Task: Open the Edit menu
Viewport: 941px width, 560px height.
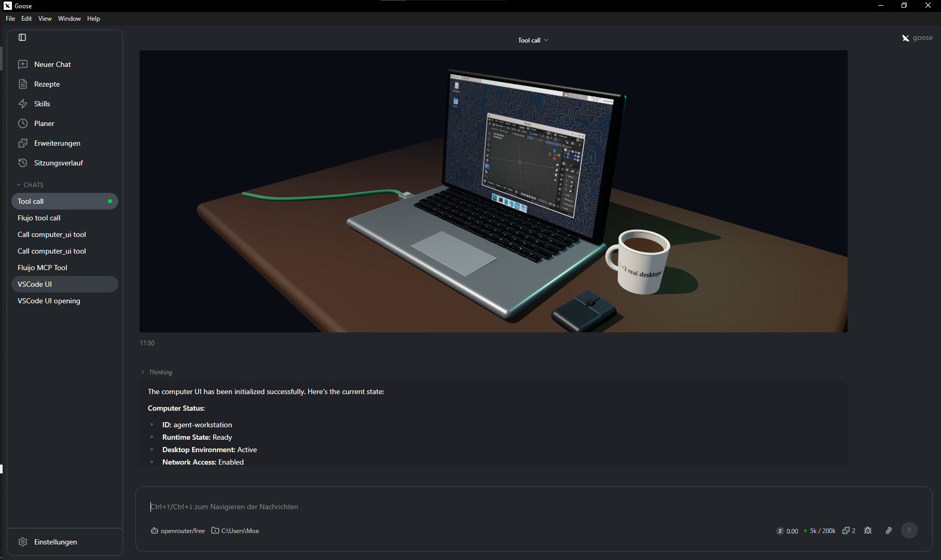Action: pyautogui.click(x=26, y=19)
